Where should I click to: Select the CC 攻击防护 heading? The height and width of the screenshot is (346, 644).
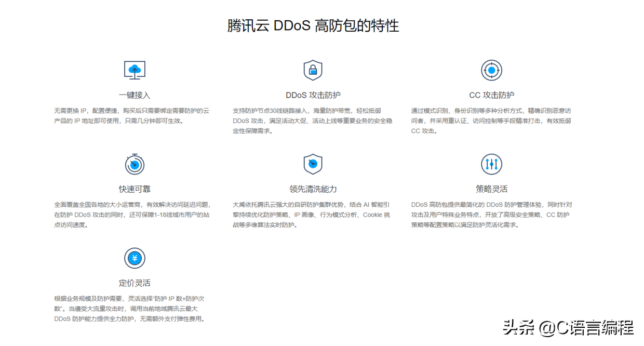pyautogui.click(x=492, y=95)
